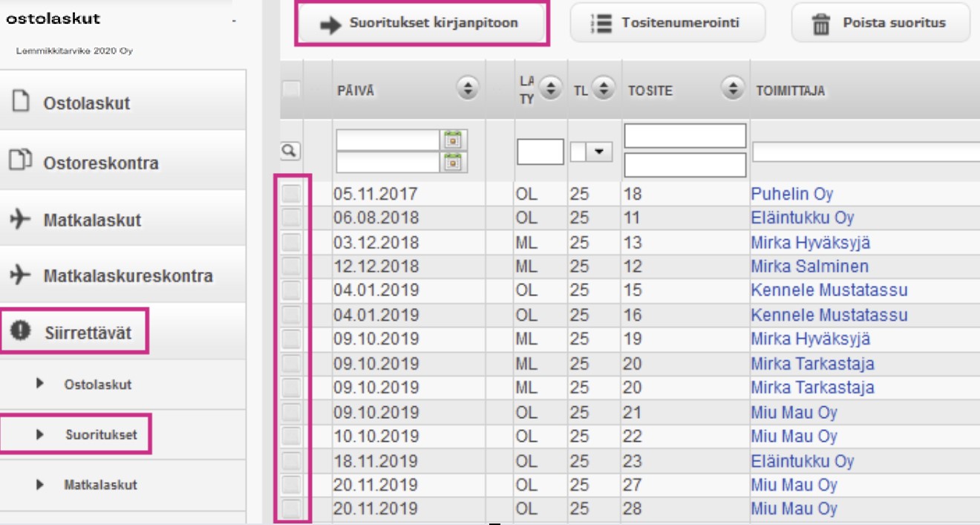Viewport: 980px width, 525px height.
Task: Click date cell 12.12.2018
Action: pos(376,266)
